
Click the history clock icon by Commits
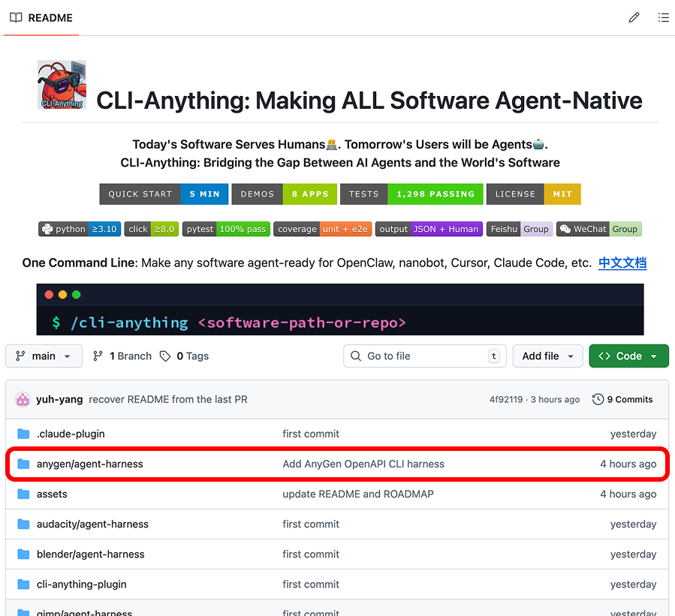click(x=598, y=400)
